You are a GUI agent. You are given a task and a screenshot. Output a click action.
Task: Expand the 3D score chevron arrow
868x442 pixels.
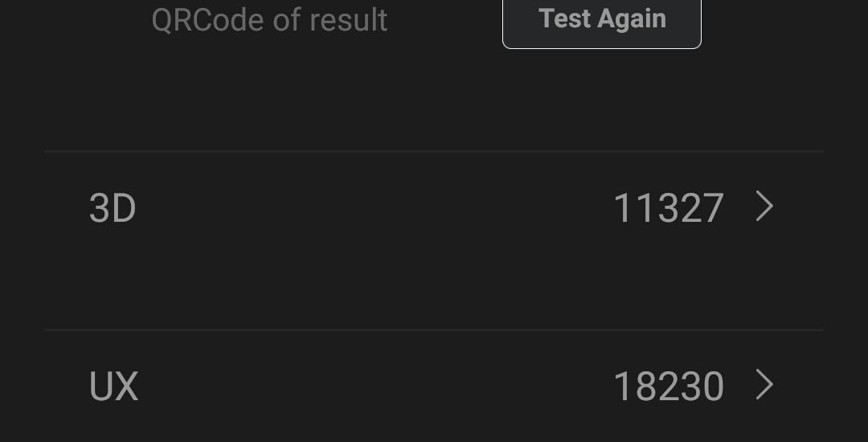(x=764, y=207)
